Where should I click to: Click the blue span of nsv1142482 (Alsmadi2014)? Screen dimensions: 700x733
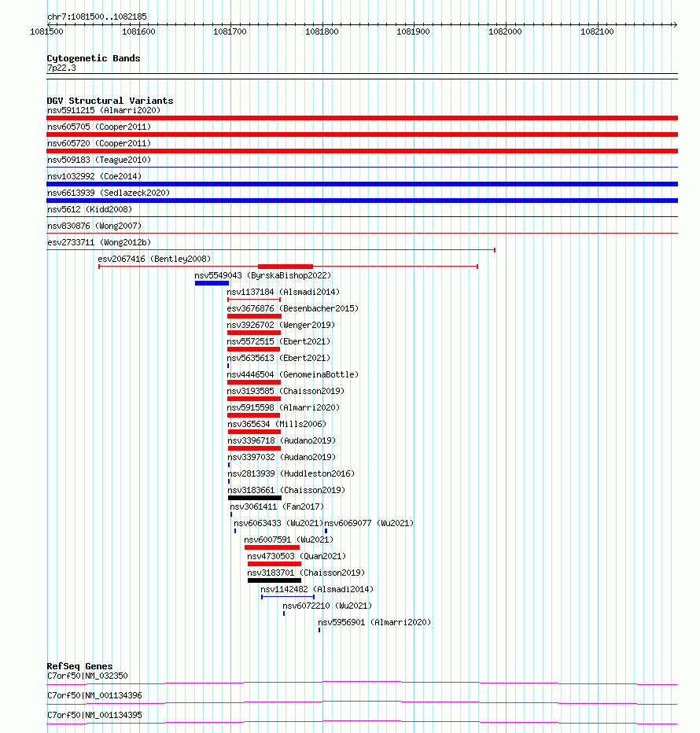(x=288, y=597)
